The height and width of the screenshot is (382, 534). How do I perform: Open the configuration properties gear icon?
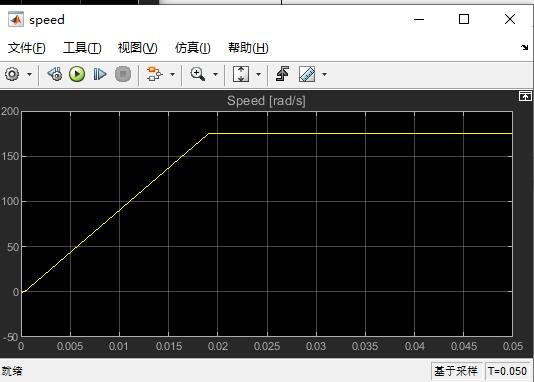pyautogui.click(x=12, y=74)
